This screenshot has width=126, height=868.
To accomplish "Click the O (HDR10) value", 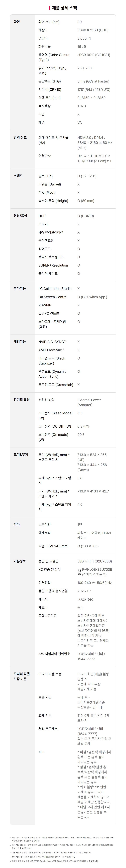I will [86, 216].
